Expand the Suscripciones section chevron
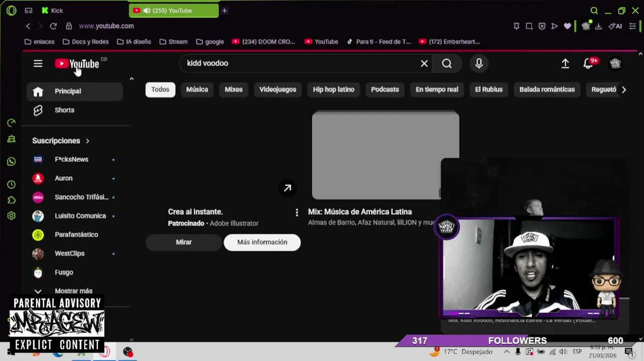644x361 pixels. [87, 141]
